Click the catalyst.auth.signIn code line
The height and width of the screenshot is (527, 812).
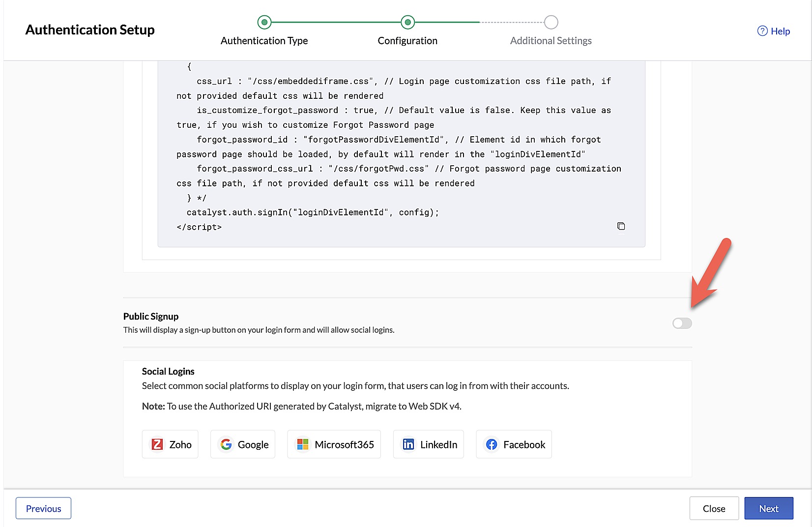click(313, 212)
